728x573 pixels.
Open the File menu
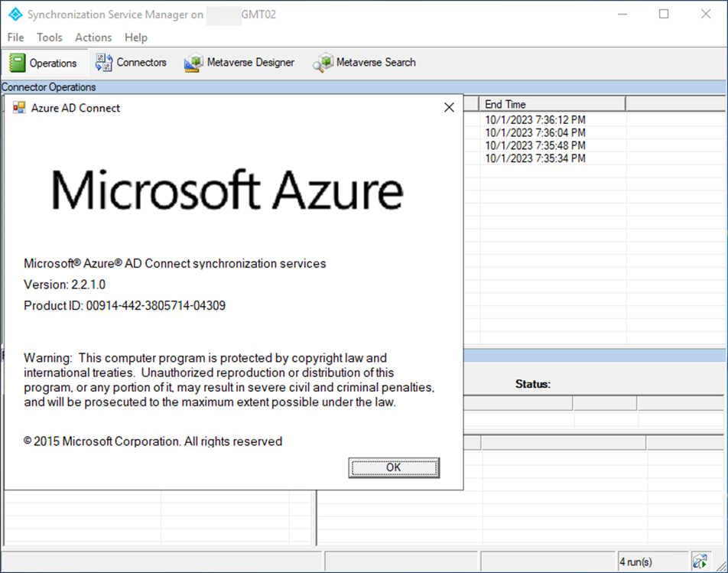click(x=15, y=37)
